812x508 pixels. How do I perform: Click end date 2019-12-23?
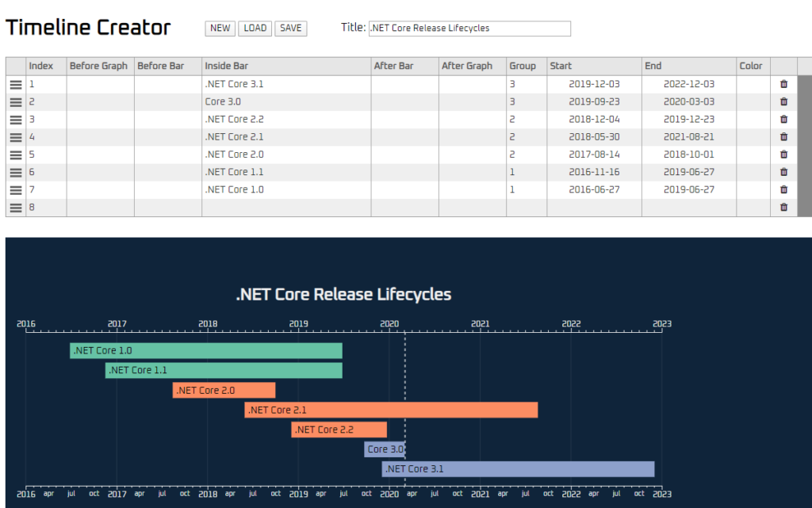point(689,119)
